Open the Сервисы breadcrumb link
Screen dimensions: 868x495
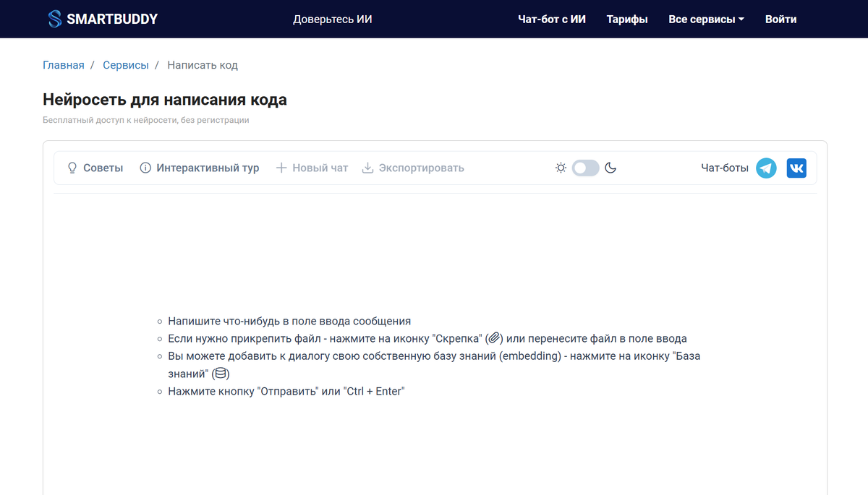click(x=126, y=65)
